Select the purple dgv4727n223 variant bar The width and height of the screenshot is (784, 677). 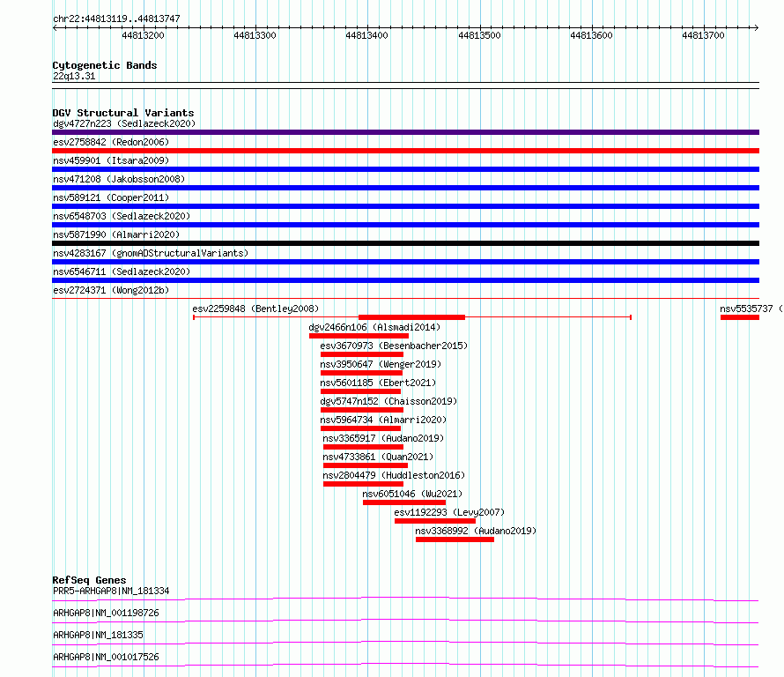pos(405,132)
